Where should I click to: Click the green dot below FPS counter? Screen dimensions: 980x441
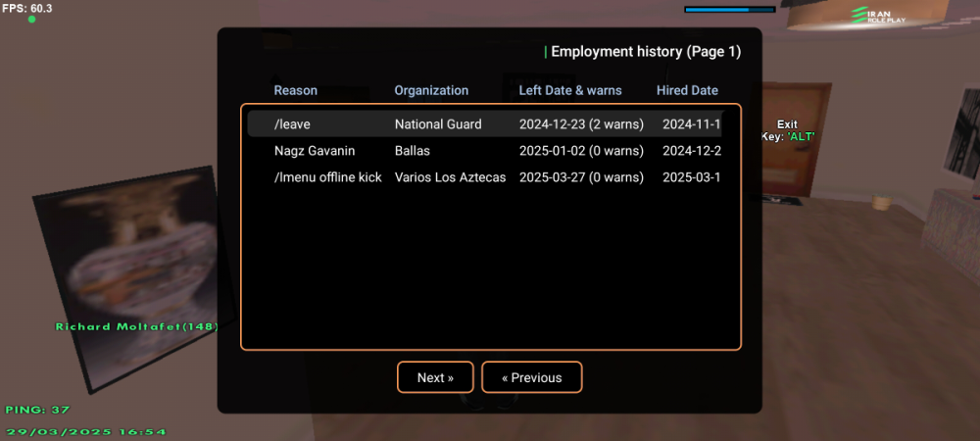(31, 20)
